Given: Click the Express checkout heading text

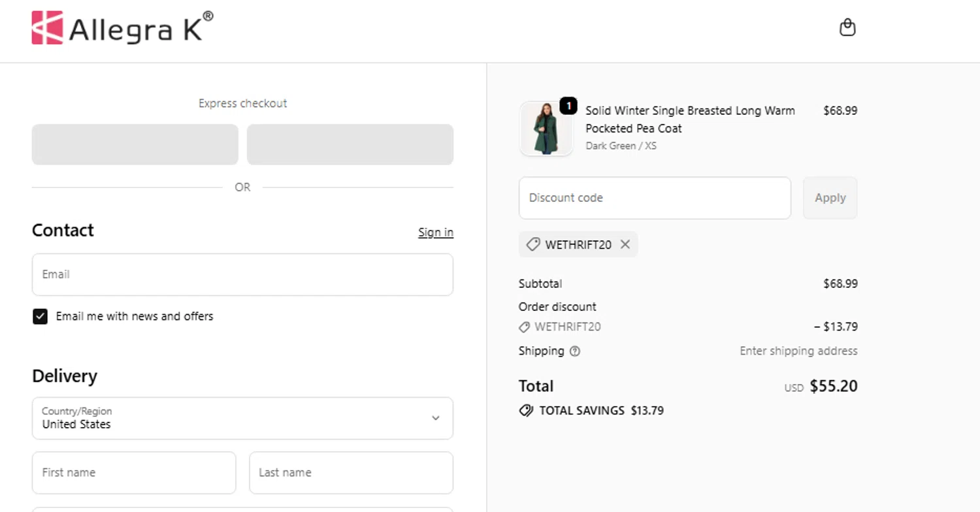Looking at the screenshot, I should point(242,103).
